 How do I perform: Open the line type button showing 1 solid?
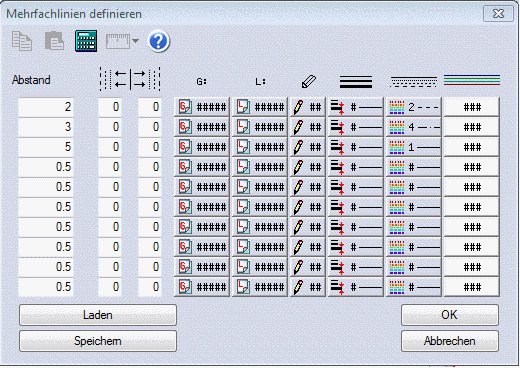click(x=414, y=147)
